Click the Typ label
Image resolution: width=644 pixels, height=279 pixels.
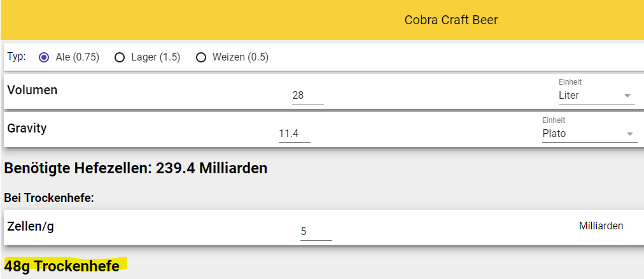16,57
